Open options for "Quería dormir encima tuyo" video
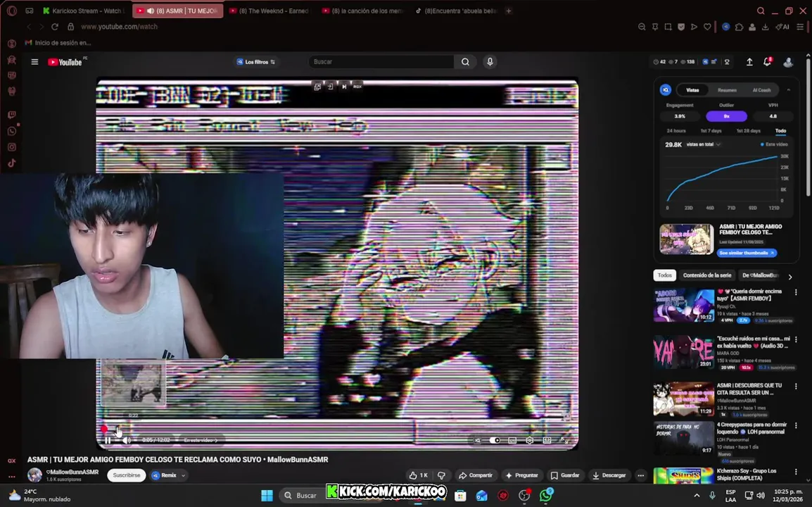Viewport: 812px width, 507px height. click(x=796, y=292)
